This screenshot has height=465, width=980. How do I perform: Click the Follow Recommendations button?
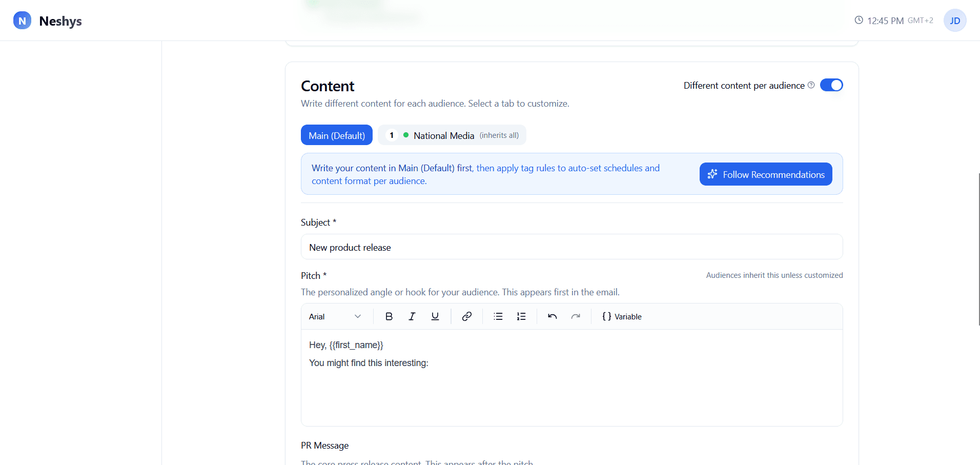765,174
